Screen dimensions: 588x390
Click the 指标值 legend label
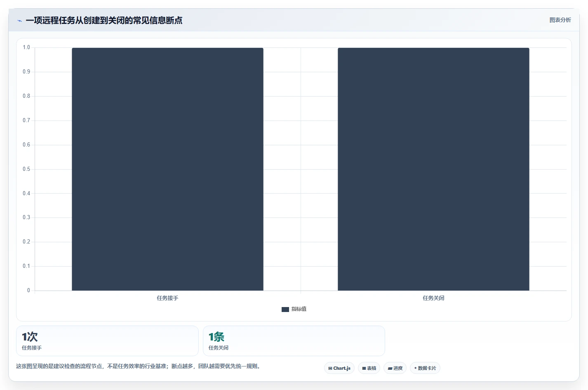click(299, 309)
